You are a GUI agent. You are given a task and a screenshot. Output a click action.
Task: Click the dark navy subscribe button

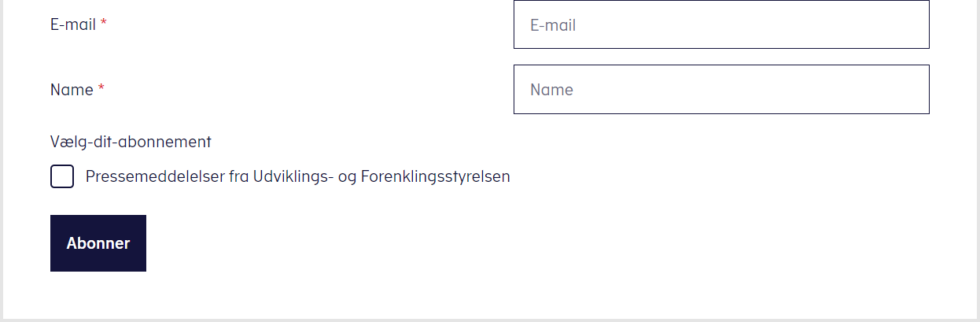(98, 243)
